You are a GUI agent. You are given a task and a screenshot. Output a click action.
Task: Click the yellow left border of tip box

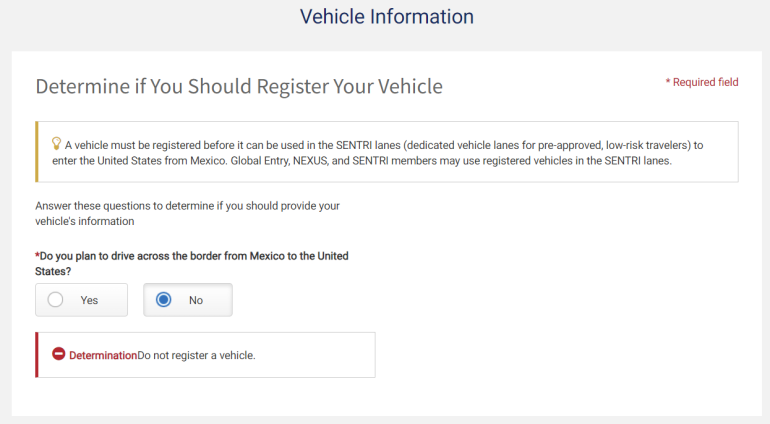coord(37,152)
